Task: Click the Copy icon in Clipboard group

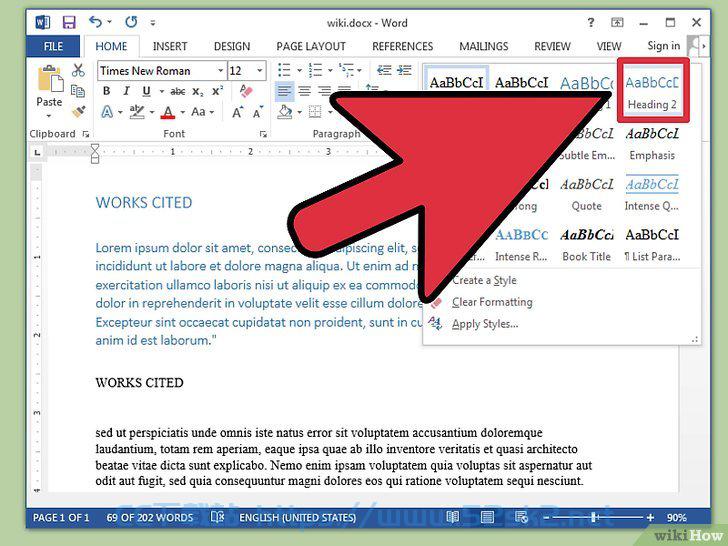Action: click(x=78, y=91)
